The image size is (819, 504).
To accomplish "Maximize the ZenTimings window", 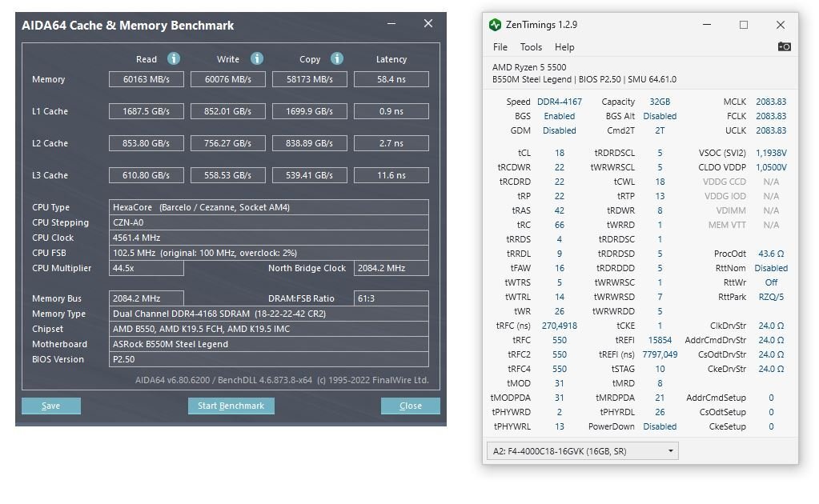I will click(x=743, y=25).
